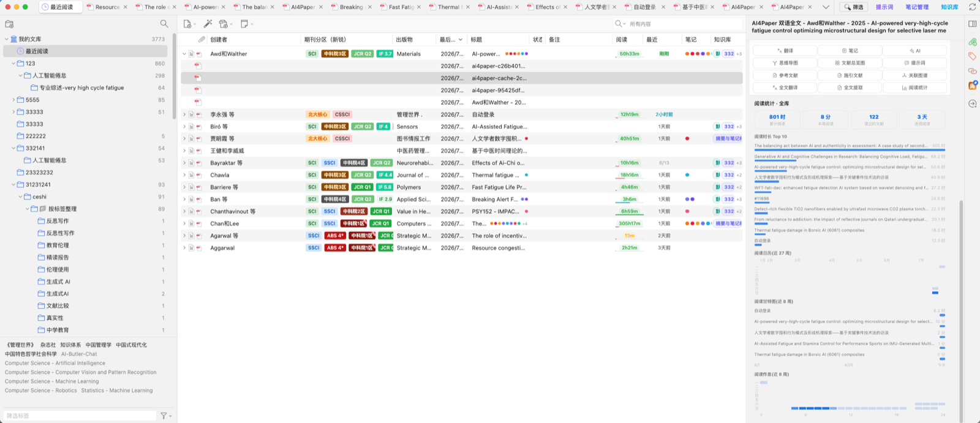Click the document icon in Awd和Walther row
Image resolution: width=980 pixels, height=423 pixels.
191,54
